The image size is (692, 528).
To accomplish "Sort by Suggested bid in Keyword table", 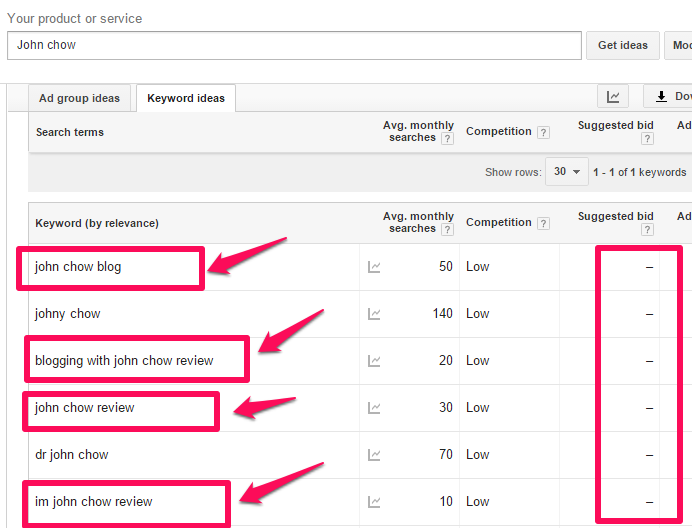I will point(616,216).
